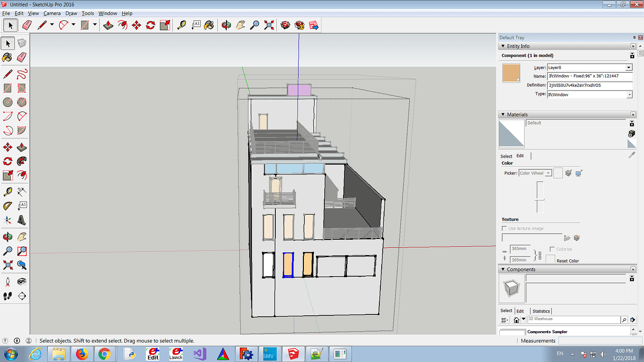Viewport: 644px width, 362px height.
Task: Switch to the Statistics tab in Components
Action: (541, 311)
